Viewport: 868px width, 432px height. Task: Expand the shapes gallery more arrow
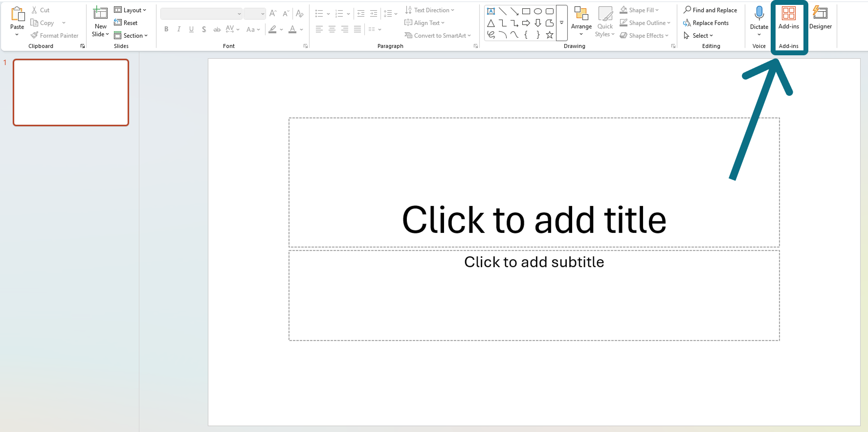(x=562, y=23)
